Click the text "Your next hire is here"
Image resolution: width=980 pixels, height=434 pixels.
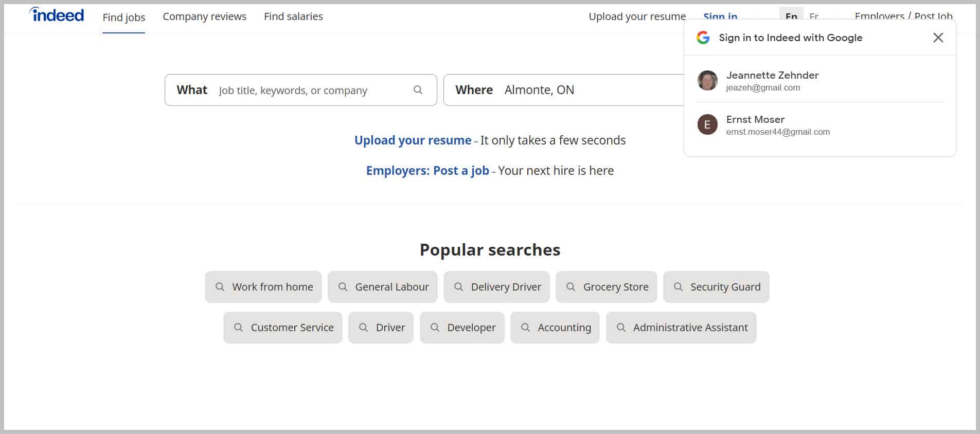point(556,171)
